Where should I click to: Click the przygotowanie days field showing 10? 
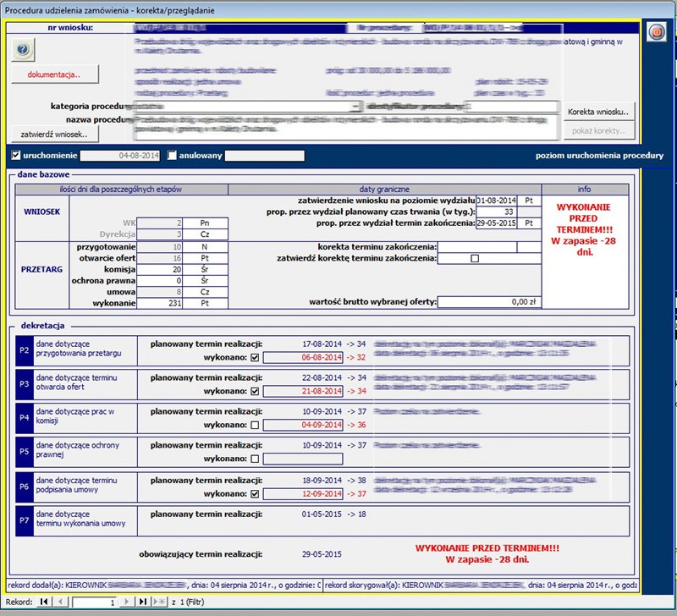coord(159,247)
